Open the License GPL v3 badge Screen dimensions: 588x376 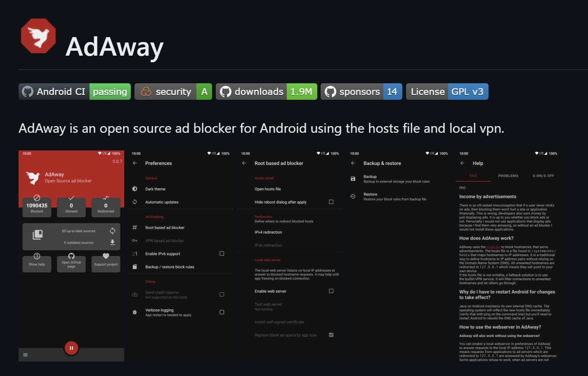(447, 92)
